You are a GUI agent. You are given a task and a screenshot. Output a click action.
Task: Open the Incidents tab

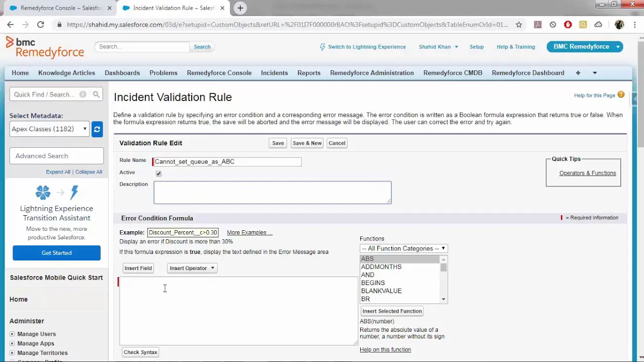[x=274, y=73]
